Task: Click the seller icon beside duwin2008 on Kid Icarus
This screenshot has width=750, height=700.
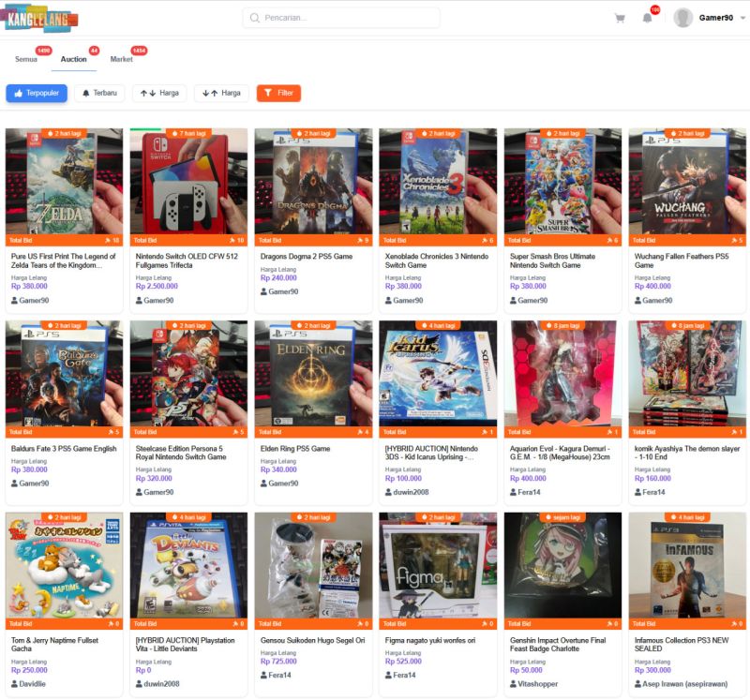Action: click(x=388, y=492)
